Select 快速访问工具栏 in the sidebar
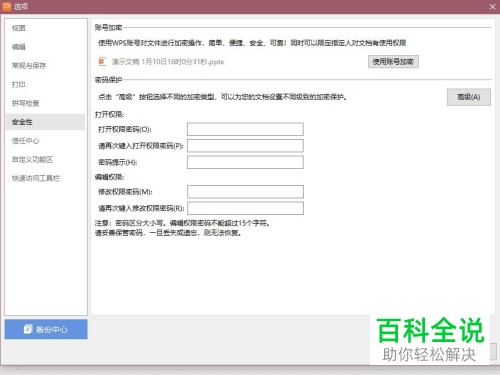This screenshot has width=500, height=375. (x=36, y=178)
